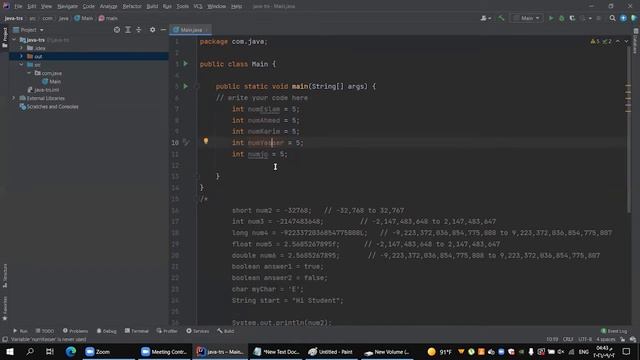Open the Profiler tool window
The image size is (640, 360).
167,331
